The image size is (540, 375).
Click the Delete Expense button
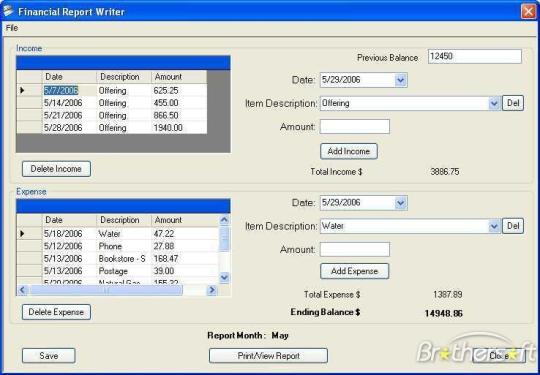pyautogui.click(x=56, y=312)
